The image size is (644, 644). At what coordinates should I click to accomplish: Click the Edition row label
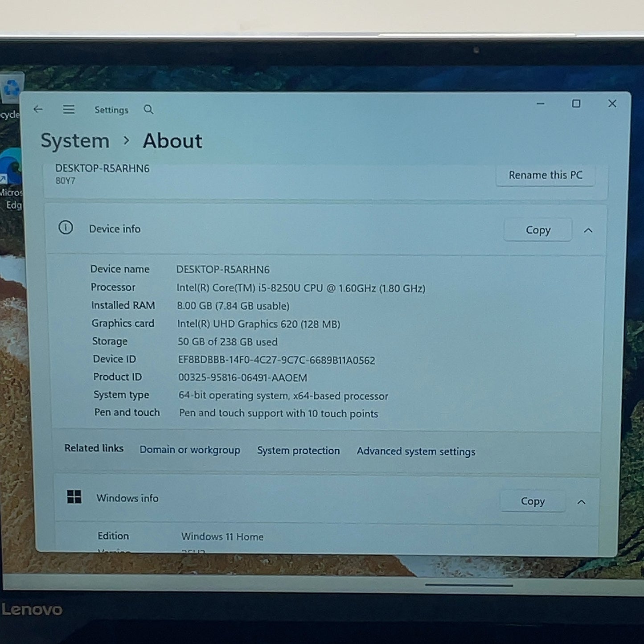[113, 536]
